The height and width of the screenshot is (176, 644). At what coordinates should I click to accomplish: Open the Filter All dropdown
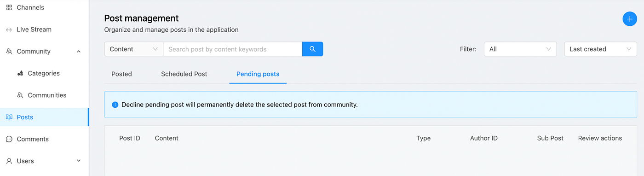pyautogui.click(x=520, y=49)
